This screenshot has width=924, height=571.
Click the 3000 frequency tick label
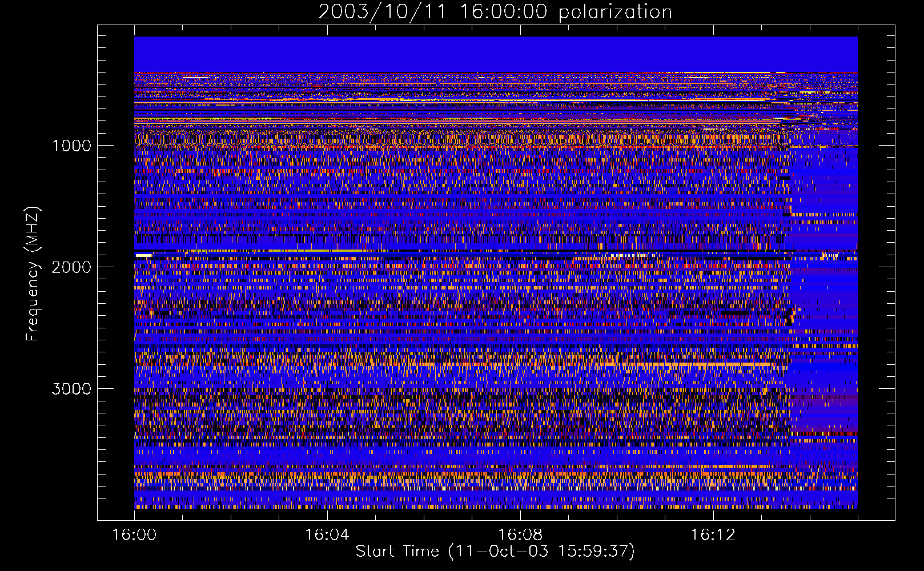(71, 389)
